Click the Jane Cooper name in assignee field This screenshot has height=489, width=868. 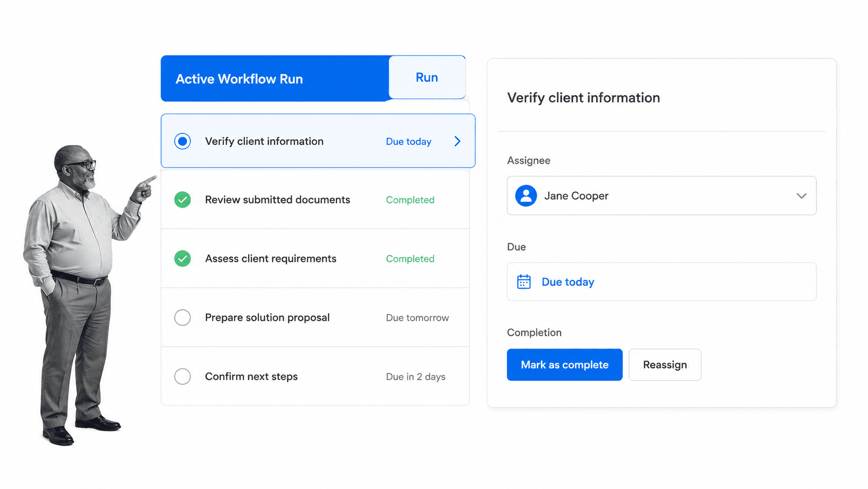[x=576, y=196]
